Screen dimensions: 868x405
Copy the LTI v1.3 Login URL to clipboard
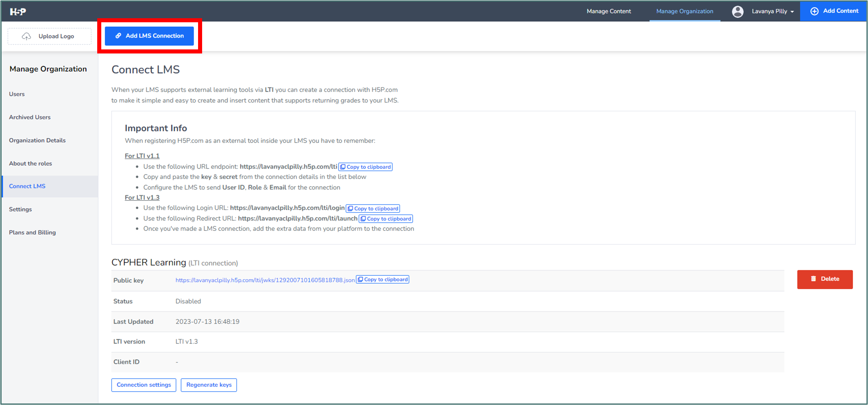pyautogui.click(x=373, y=209)
